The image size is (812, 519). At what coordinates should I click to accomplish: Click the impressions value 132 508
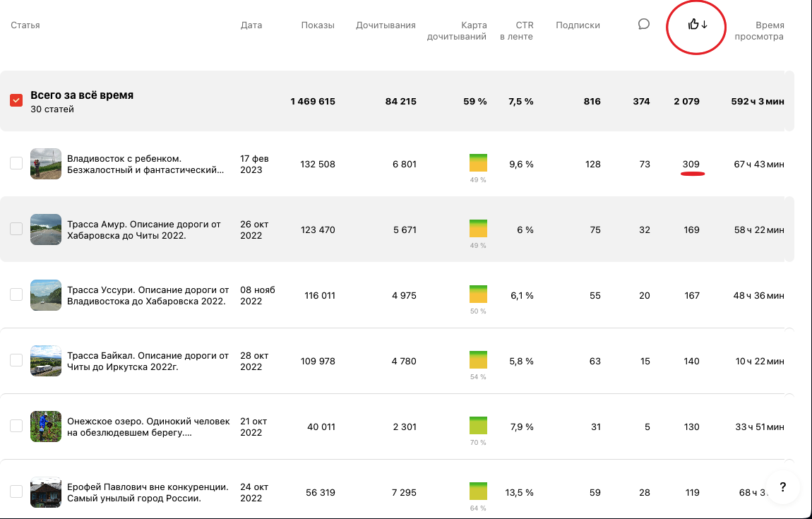tap(318, 165)
